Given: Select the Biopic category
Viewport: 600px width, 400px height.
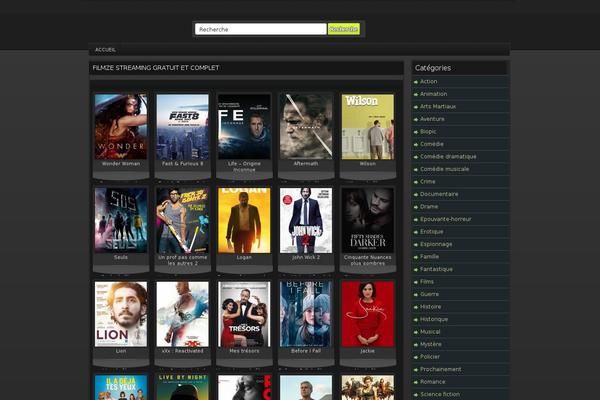Looking at the screenshot, I should (x=428, y=131).
